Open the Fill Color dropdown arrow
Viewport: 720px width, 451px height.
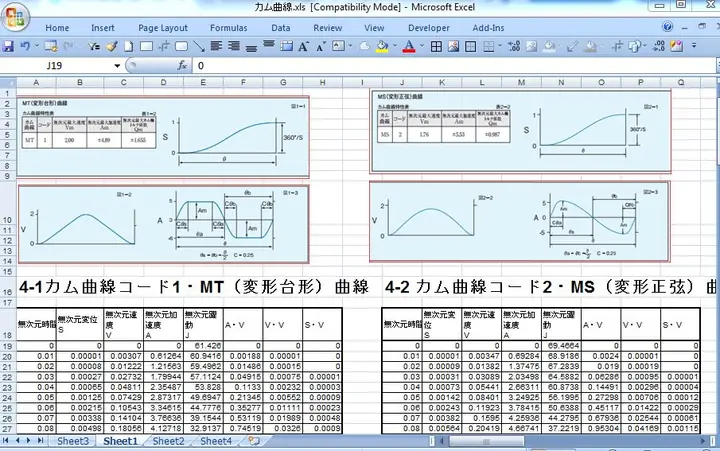pyautogui.click(x=395, y=46)
